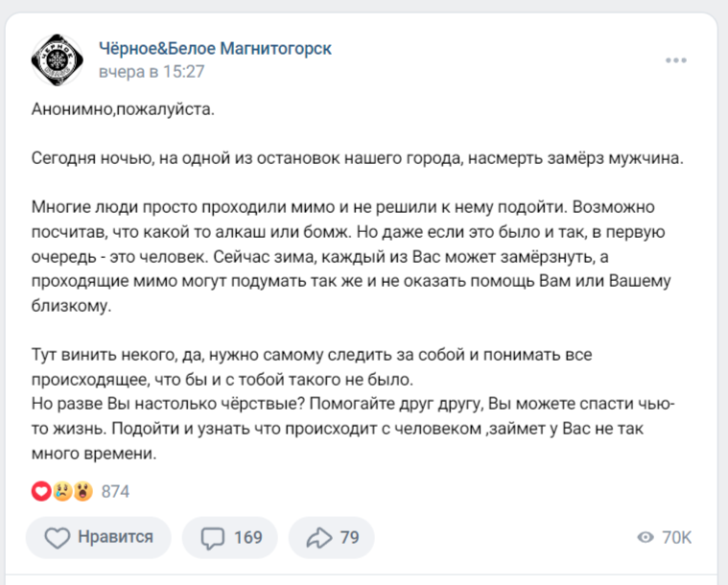Viewport: 728px width, 585px height.
Task: Open the post timestamp вчера в 15:27
Action: pyautogui.click(x=152, y=72)
